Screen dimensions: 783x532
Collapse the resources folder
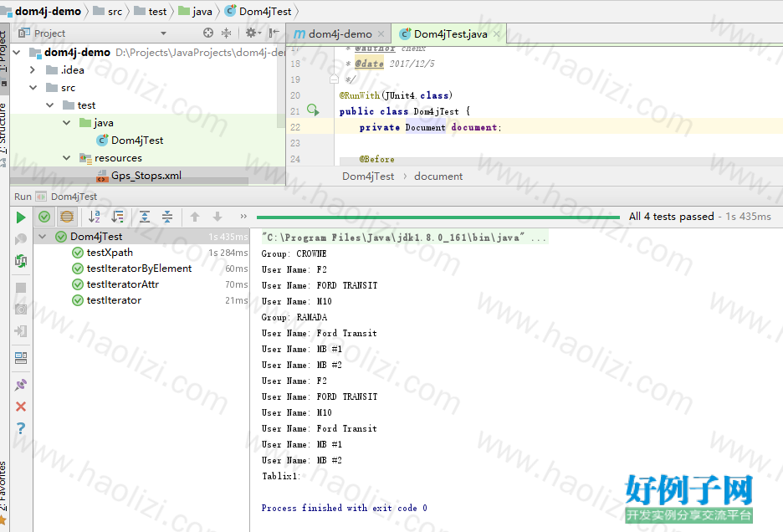click(66, 158)
